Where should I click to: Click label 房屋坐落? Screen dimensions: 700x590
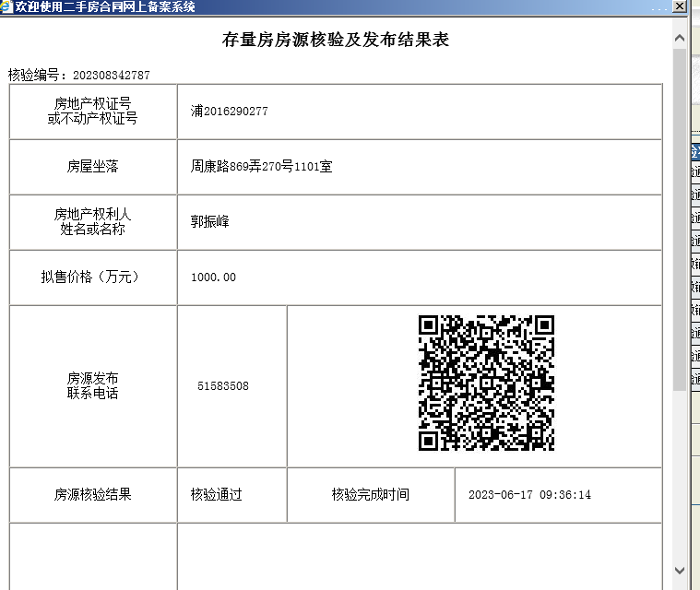tap(92, 167)
